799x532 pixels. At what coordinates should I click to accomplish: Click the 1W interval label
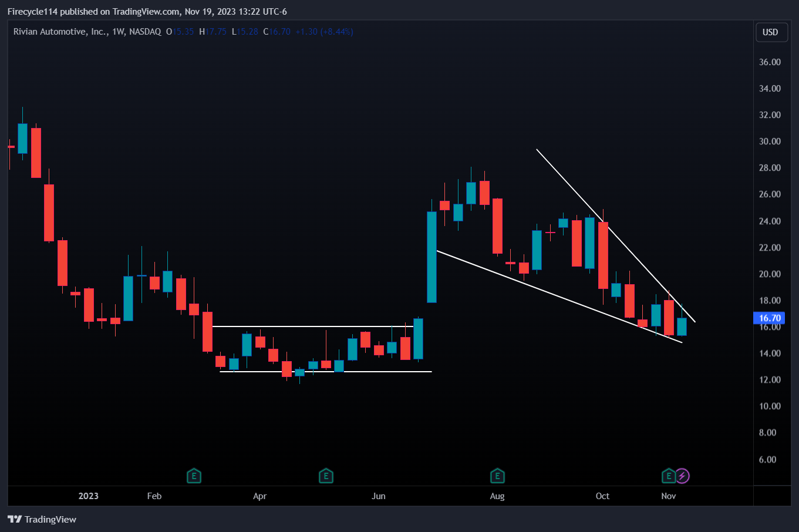click(x=119, y=32)
